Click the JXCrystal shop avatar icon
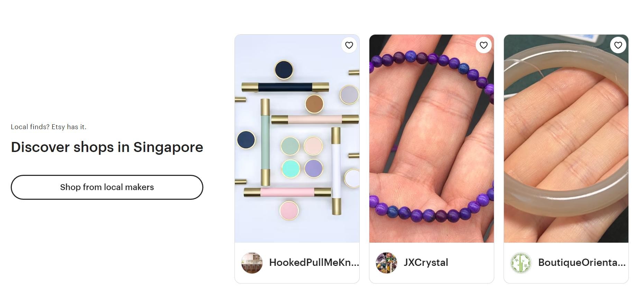This screenshot has width=644, height=287. [x=386, y=263]
